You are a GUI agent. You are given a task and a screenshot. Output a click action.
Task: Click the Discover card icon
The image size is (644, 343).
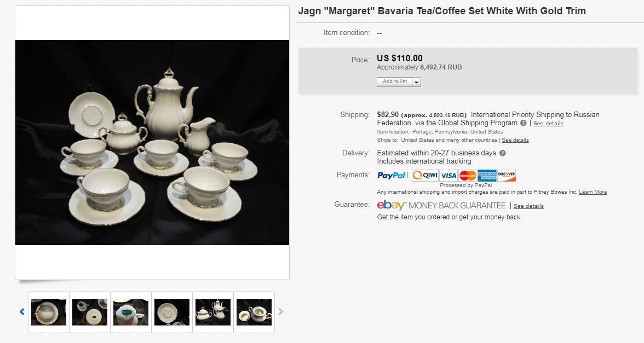point(506,176)
